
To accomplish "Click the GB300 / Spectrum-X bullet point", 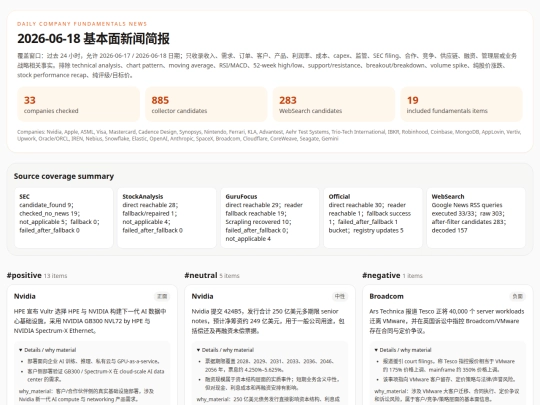I will pyautogui.click(x=96, y=375).
